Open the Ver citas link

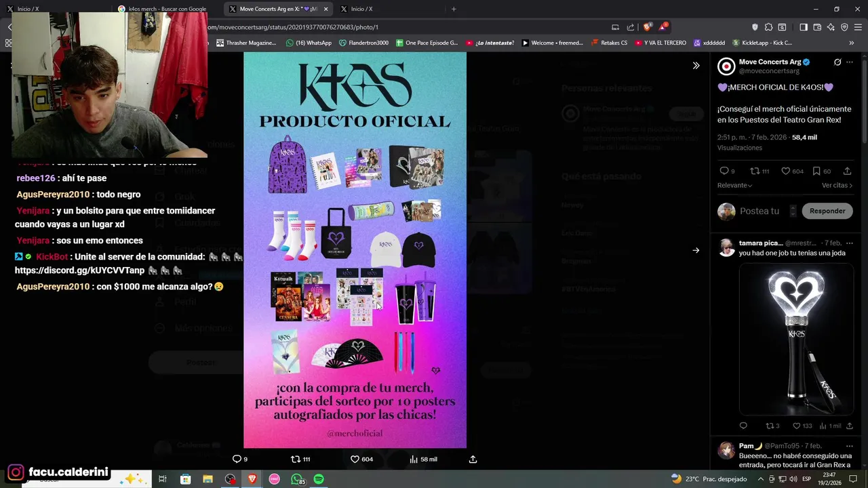point(837,185)
